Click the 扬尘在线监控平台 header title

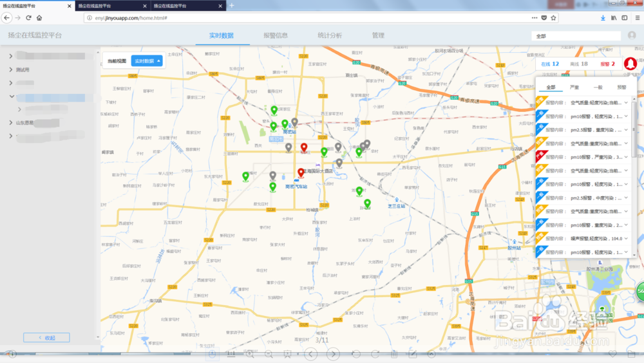pos(35,35)
